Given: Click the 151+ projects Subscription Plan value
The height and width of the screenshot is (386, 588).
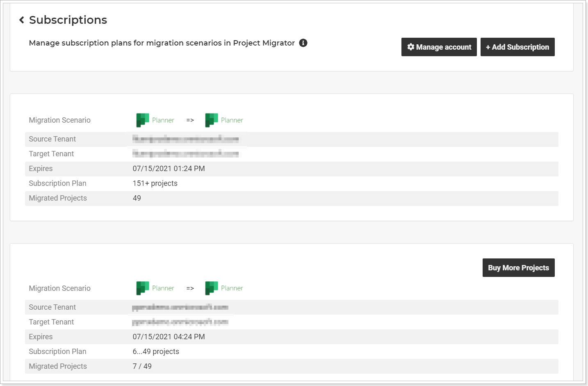Looking at the screenshot, I should pyautogui.click(x=155, y=183).
